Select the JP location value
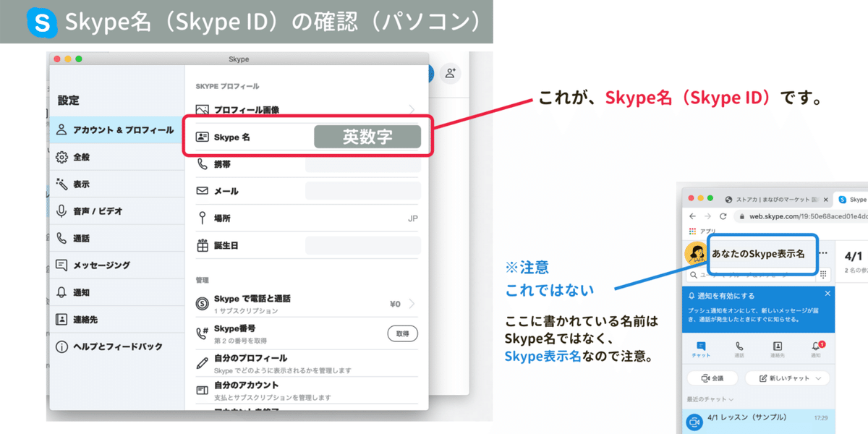 click(413, 218)
